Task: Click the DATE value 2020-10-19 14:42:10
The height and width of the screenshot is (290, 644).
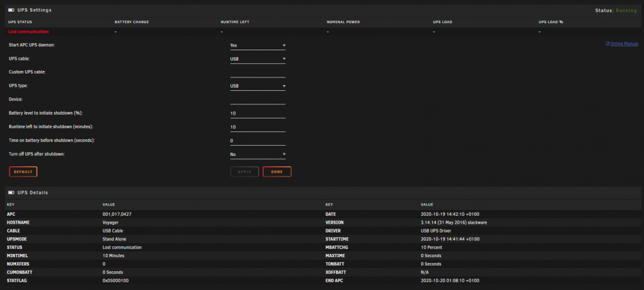Action: pyautogui.click(x=450, y=215)
